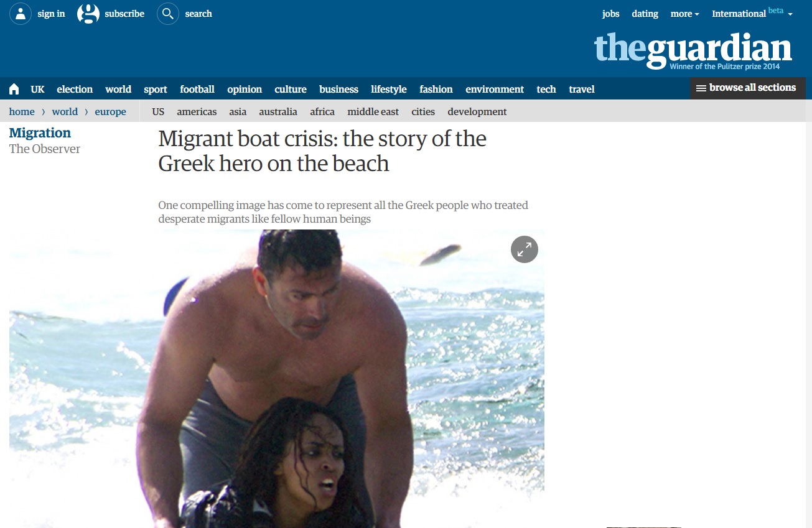This screenshot has height=528, width=812.
Task: Open the International edition dropdown
Action: pos(752,13)
